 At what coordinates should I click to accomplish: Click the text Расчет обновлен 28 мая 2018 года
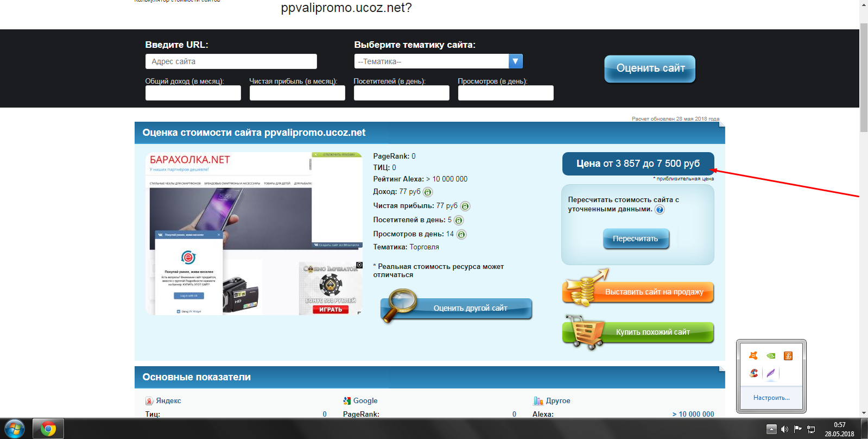[x=675, y=118]
